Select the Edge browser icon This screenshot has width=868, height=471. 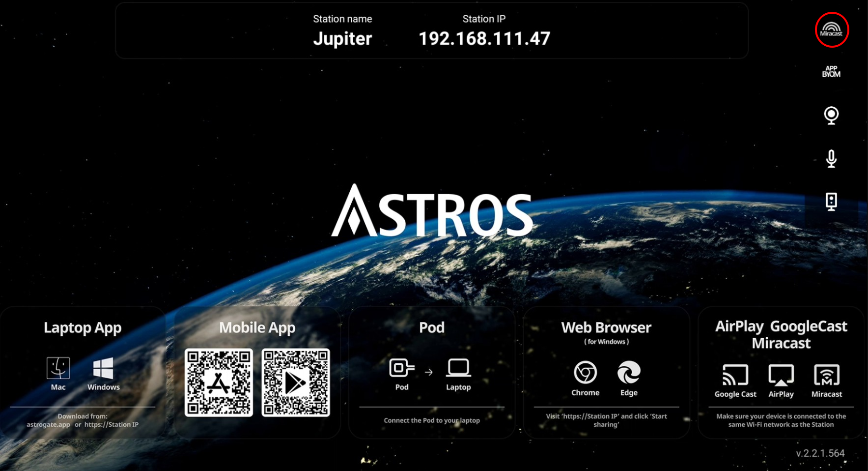(629, 372)
